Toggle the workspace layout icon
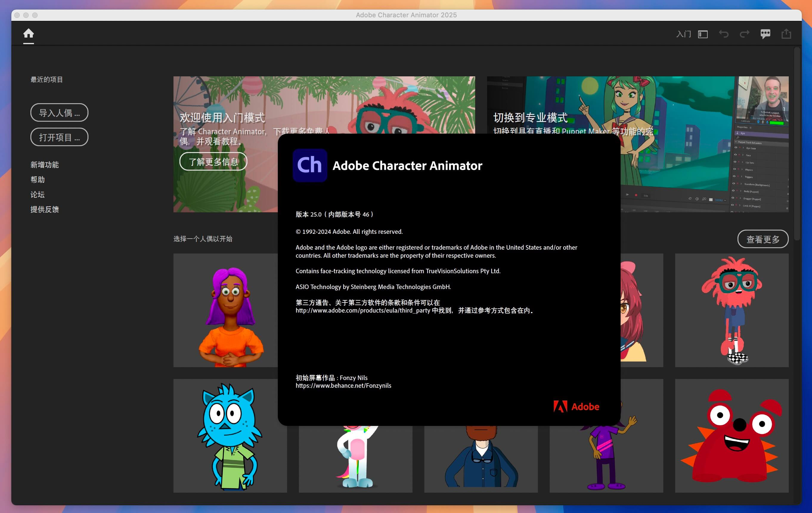 tap(703, 34)
